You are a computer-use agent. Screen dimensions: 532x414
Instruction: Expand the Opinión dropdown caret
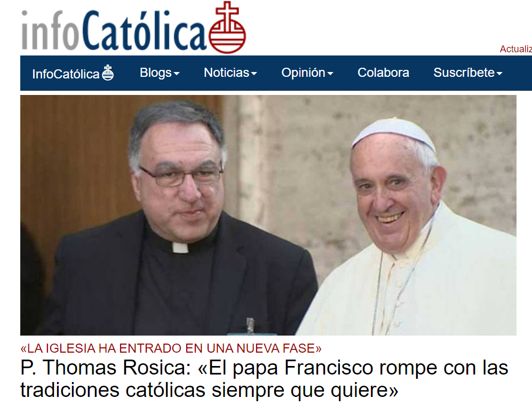coord(330,73)
